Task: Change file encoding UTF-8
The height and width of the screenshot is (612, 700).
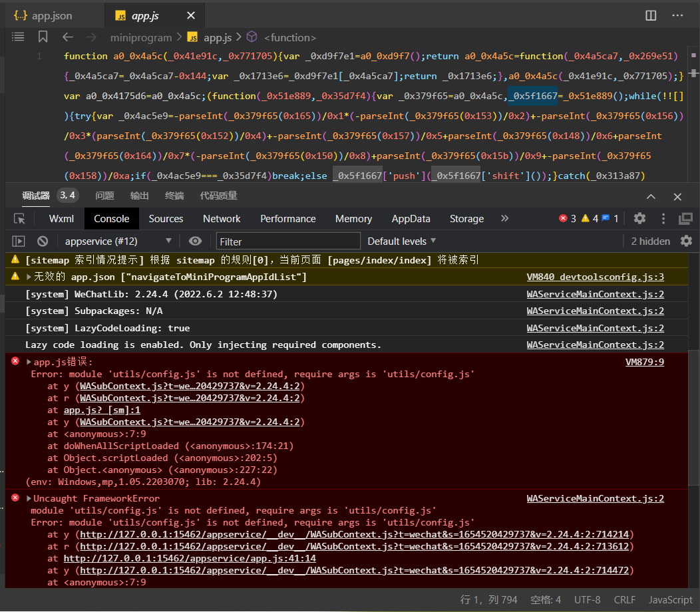Action: point(587,599)
